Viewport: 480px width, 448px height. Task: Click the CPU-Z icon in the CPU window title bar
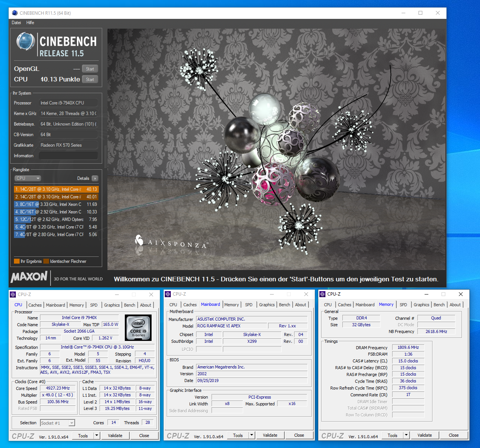(13, 295)
